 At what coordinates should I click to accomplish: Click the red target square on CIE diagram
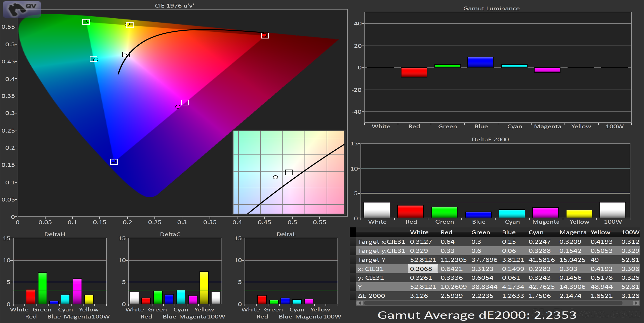(265, 35)
